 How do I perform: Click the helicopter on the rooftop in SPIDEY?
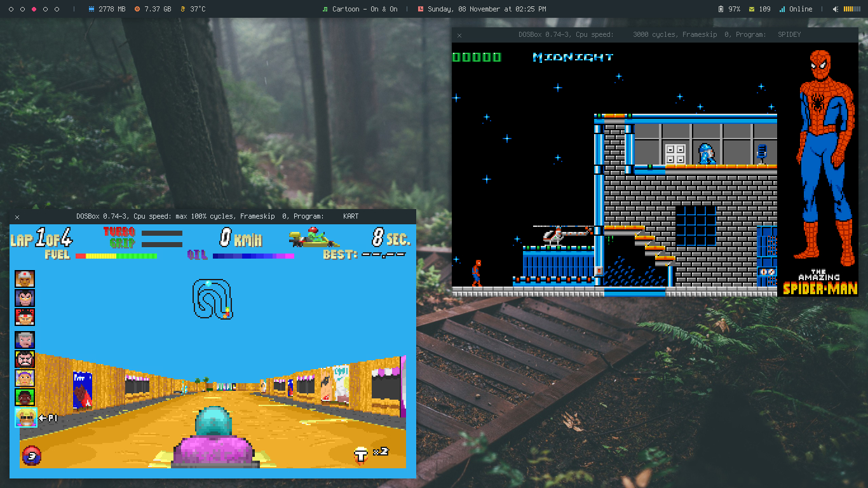click(563, 234)
